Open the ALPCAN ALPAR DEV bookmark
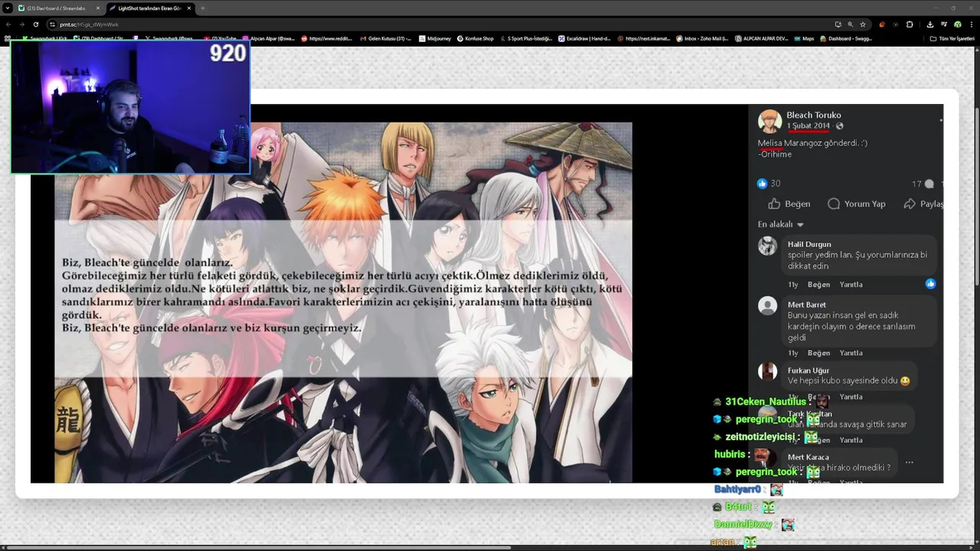Viewport: 980px width, 551px height. (762, 38)
